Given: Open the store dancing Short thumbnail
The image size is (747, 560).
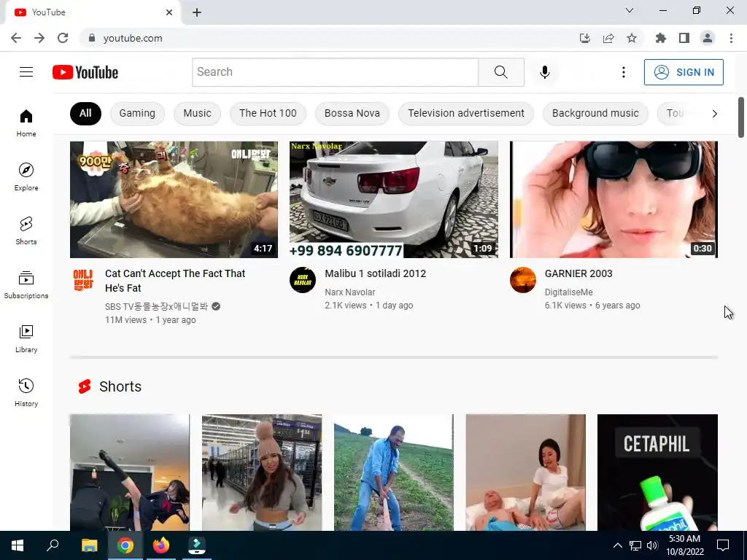Looking at the screenshot, I should (x=262, y=472).
